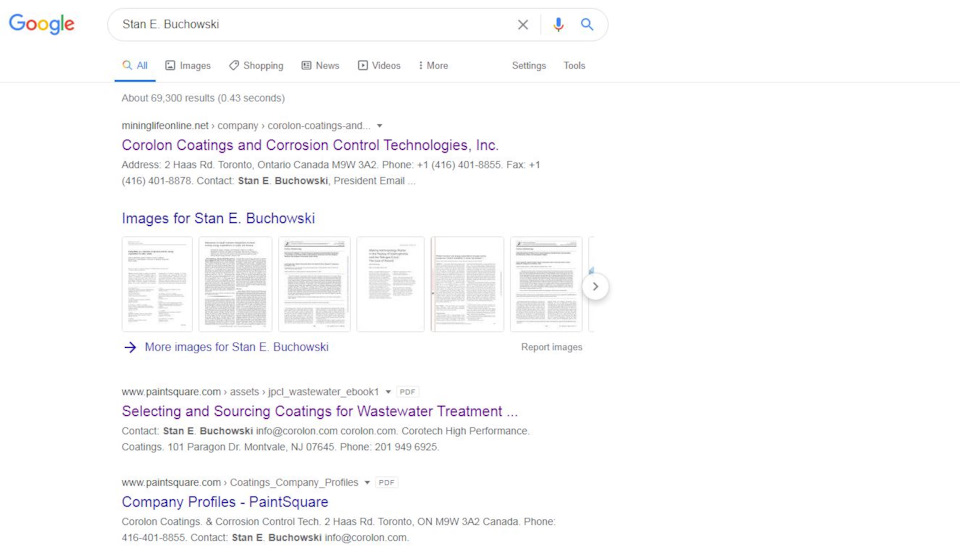Image resolution: width=960 pixels, height=557 pixels.
Task: Open the first document image thumbnail
Action: 157,284
